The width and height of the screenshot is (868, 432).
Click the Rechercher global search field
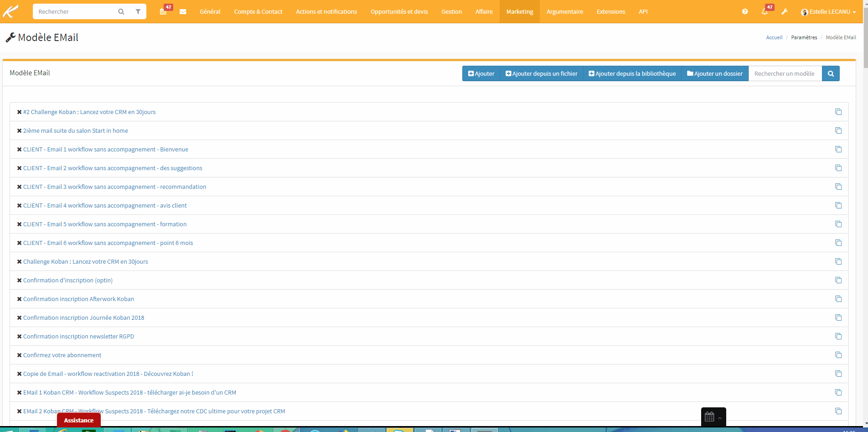[x=75, y=11]
